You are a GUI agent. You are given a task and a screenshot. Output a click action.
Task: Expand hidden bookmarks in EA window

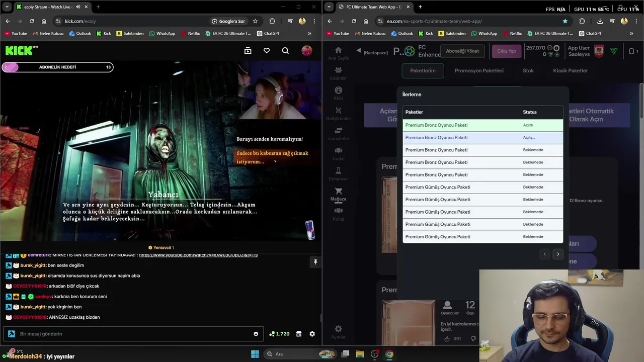click(631, 34)
